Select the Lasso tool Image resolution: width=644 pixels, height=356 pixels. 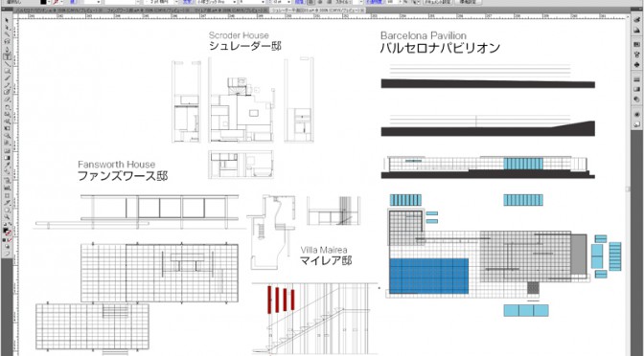click(8, 41)
